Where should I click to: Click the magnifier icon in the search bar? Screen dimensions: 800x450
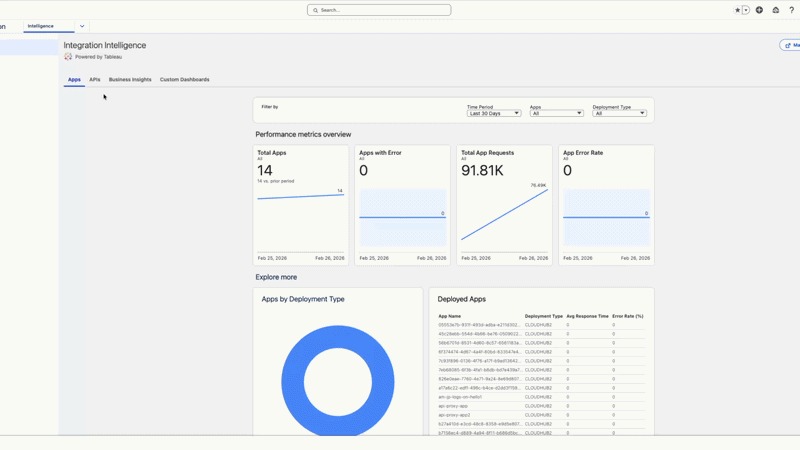click(x=316, y=10)
